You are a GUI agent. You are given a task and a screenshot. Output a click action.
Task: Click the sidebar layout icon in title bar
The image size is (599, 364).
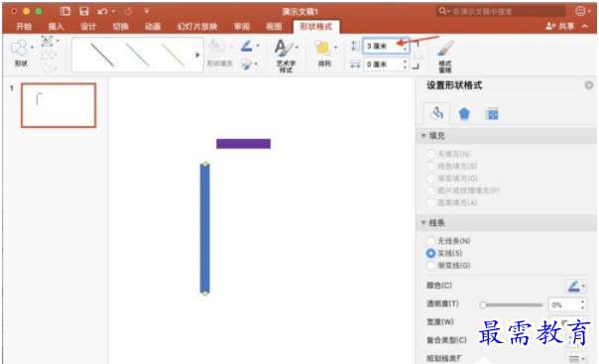[65, 11]
